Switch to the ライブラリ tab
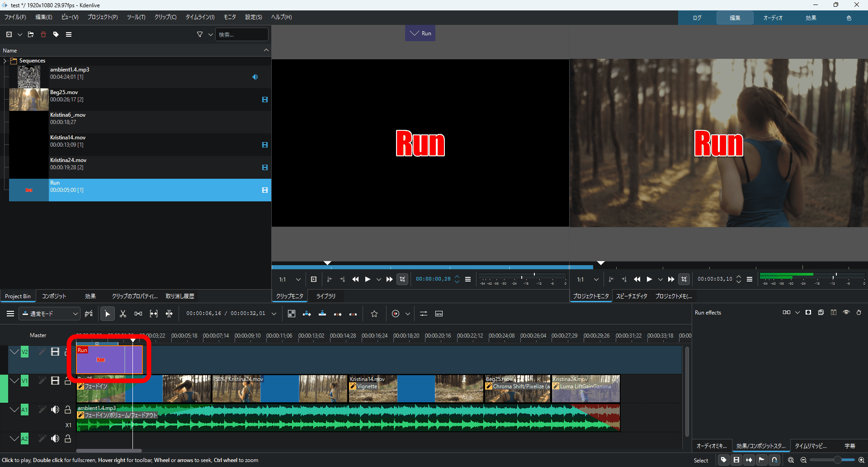868x467 pixels. 325,296
